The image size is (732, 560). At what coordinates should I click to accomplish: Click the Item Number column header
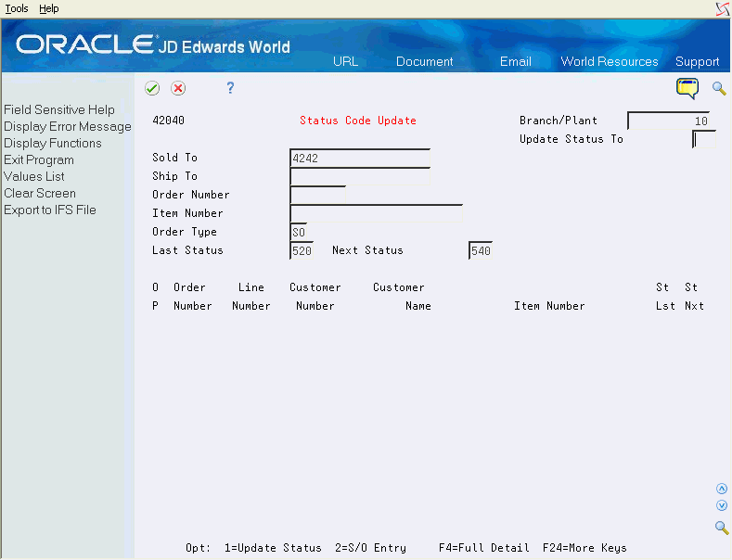click(549, 306)
